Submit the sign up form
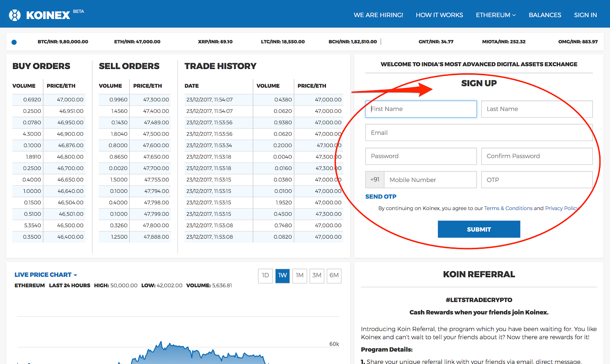The image size is (610, 364). click(x=479, y=229)
